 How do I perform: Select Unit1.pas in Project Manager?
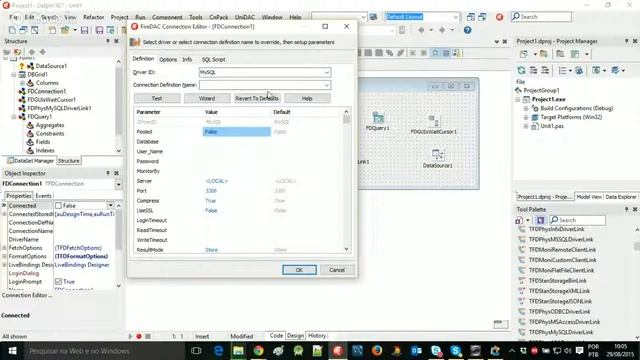[x=552, y=126]
